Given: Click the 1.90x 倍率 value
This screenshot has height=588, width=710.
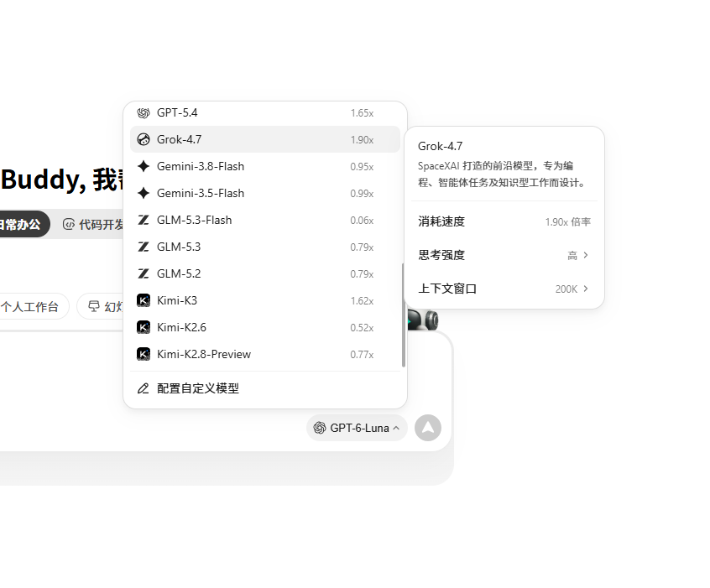Looking at the screenshot, I should coord(568,221).
